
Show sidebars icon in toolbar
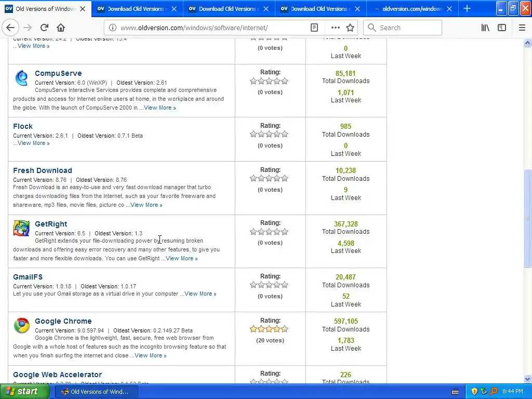(x=502, y=28)
